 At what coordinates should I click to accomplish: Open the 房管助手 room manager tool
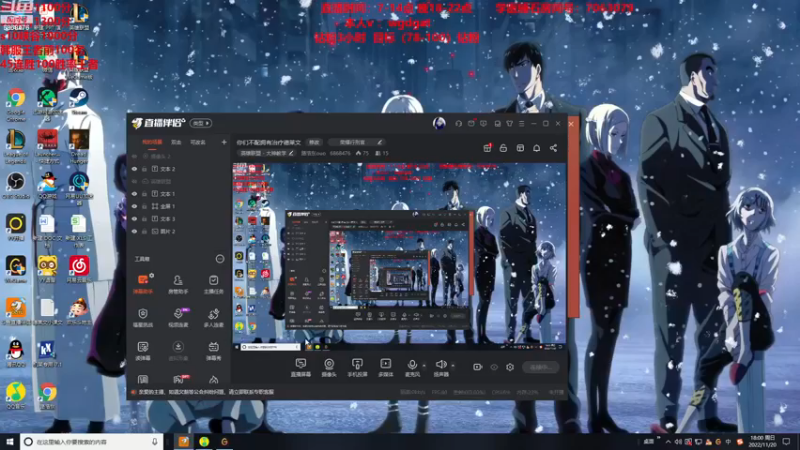[178, 284]
